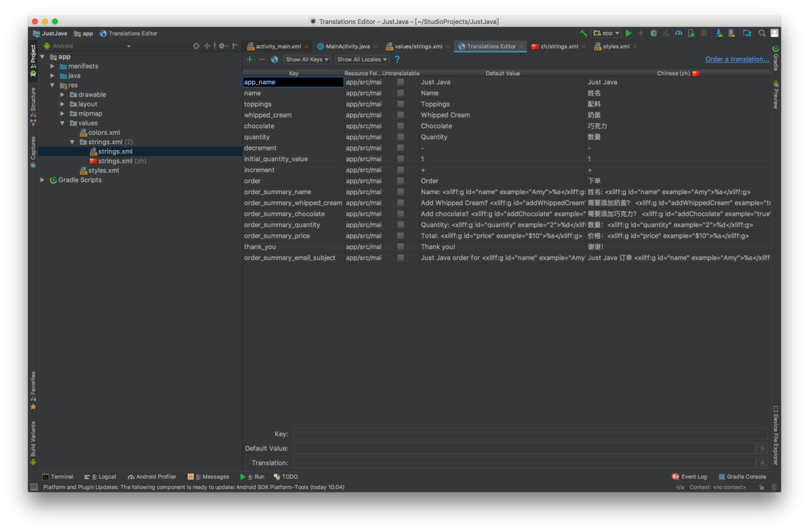Open translations help question mark icon

point(397,59)
